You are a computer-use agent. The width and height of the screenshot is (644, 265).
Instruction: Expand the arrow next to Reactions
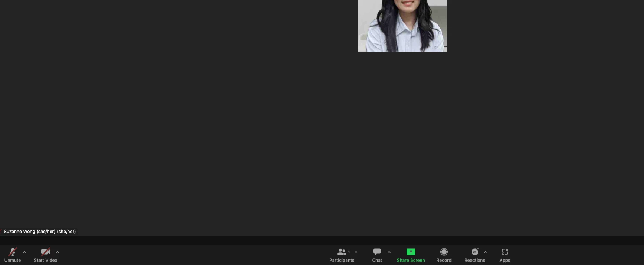point(485,252)
